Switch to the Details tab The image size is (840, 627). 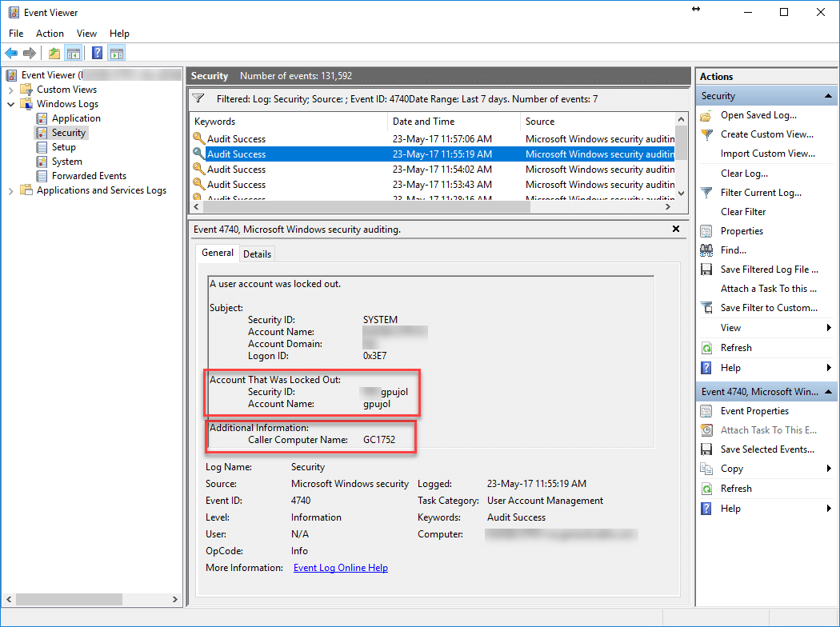point(257,254)
